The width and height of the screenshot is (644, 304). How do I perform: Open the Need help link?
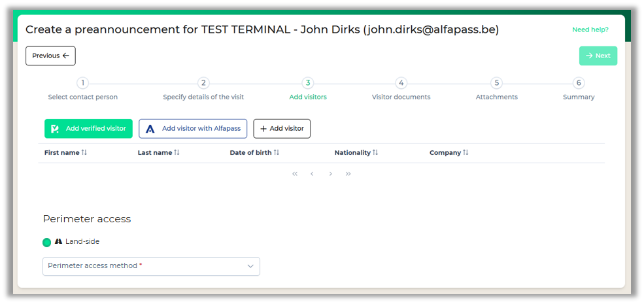590,29
